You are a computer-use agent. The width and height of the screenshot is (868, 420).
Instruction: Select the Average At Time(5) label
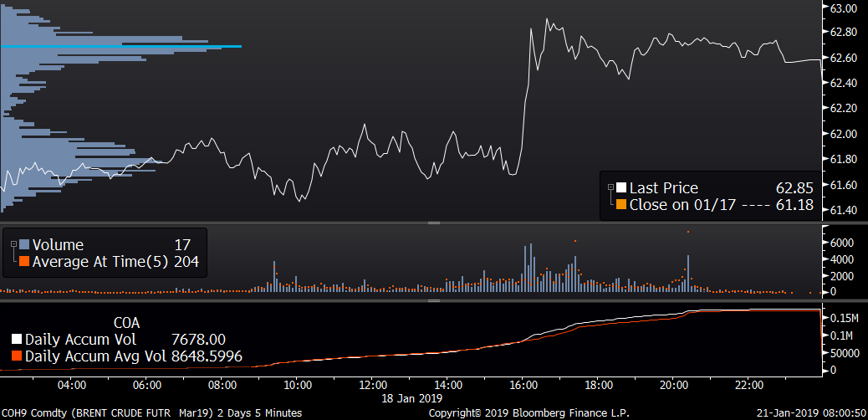click(100, 262)
